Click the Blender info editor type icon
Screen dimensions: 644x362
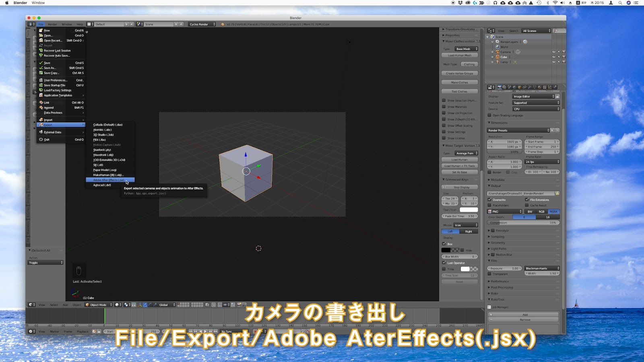[x=31, y=24]
